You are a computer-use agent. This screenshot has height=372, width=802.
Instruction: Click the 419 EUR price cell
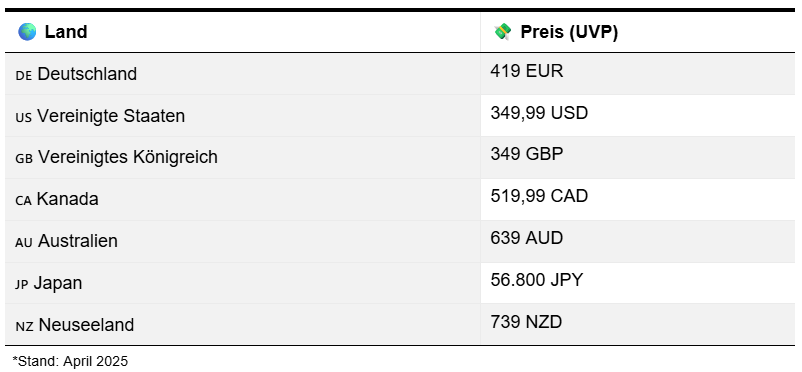tap(638, 74)
